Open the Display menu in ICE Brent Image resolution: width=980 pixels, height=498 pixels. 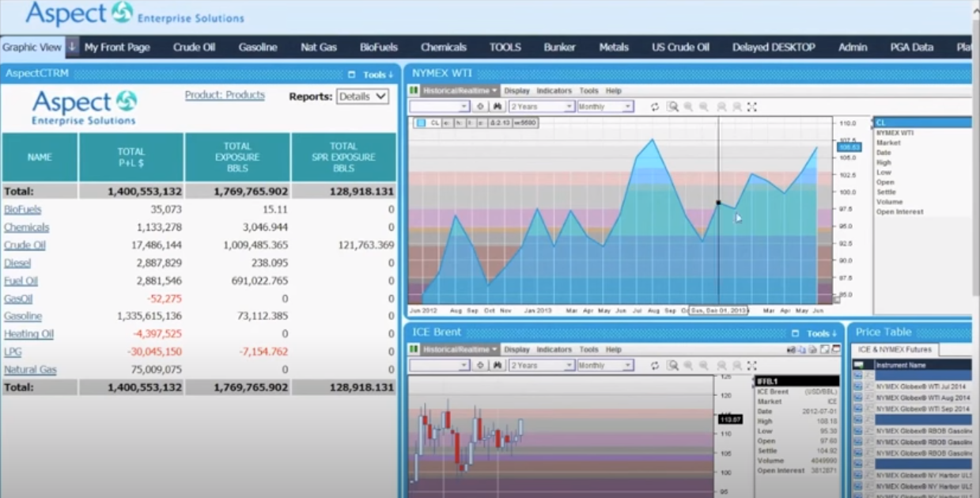(x=516, y=349)
